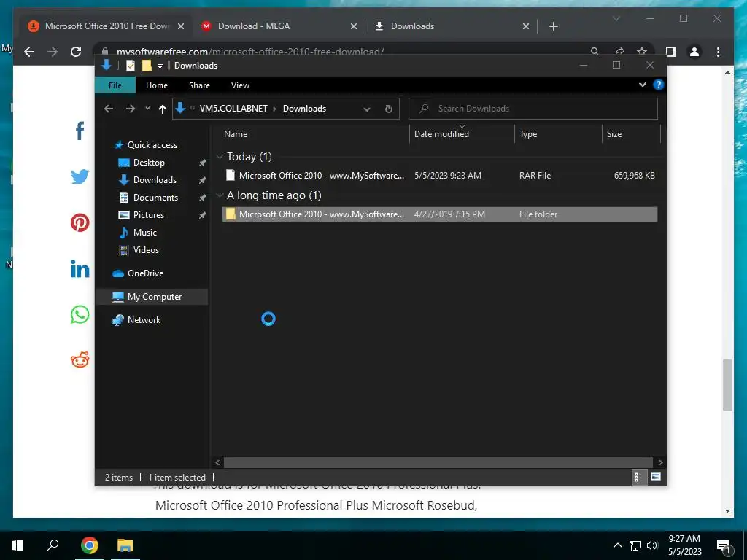Sort by Size column header
This screenshot has width=747, height=560.
pyautogui.click(x=631, y=134)
